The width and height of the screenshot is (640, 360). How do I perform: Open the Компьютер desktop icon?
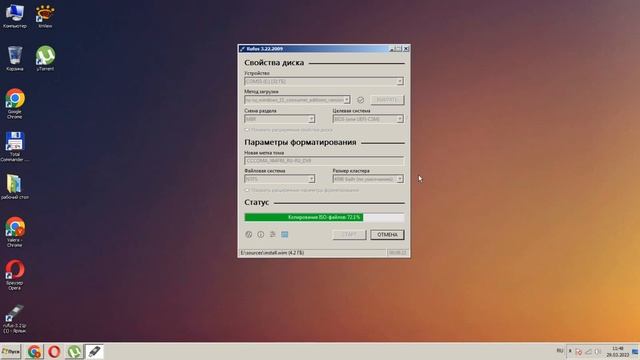tap(15, 16)
